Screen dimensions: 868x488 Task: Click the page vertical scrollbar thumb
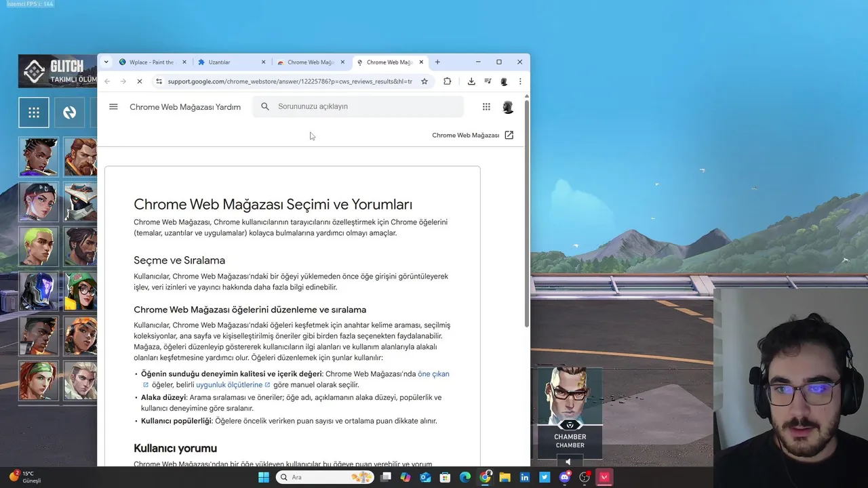527,213
